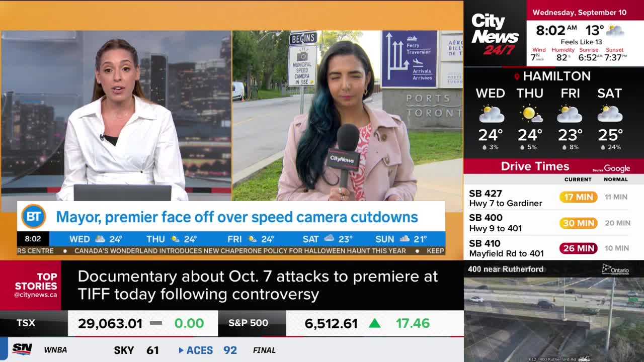Click the Hamilton location pin icon
The image size is (644, 362).
(517, 77)
